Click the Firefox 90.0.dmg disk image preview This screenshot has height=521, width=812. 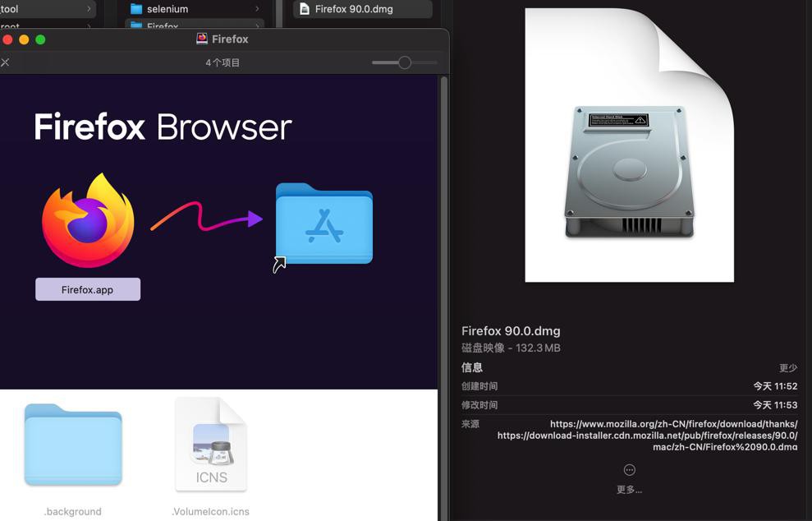pos(629,145)
